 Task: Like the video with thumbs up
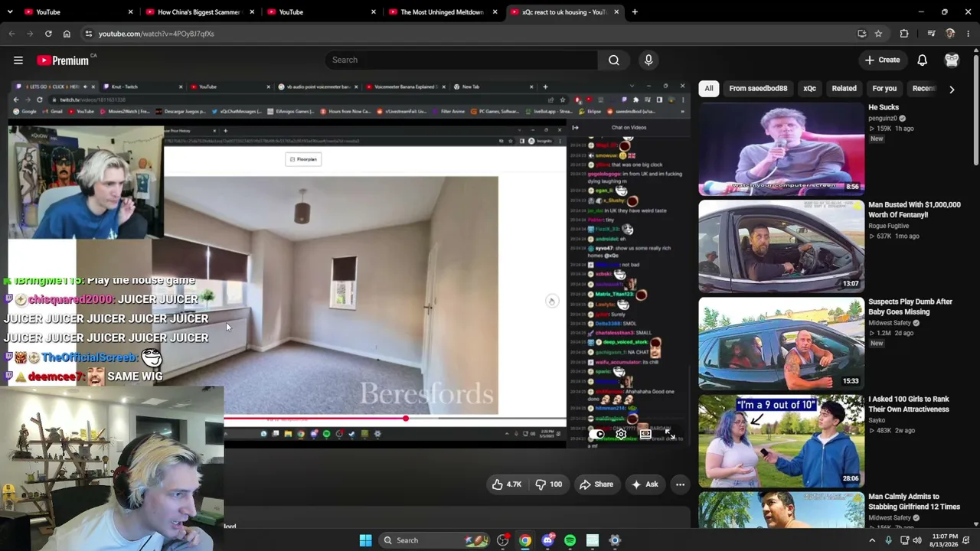pyautogui.click(x=507, y=484)
